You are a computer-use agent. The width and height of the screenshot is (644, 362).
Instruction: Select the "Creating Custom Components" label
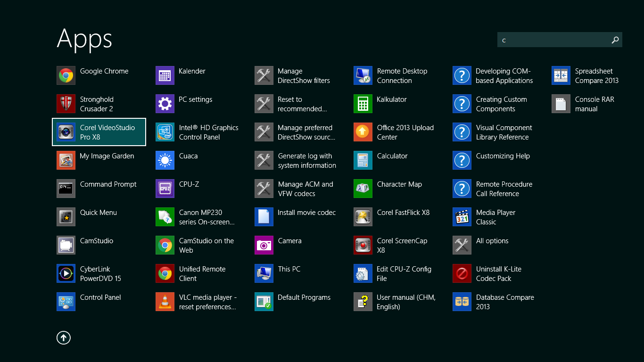502,104
